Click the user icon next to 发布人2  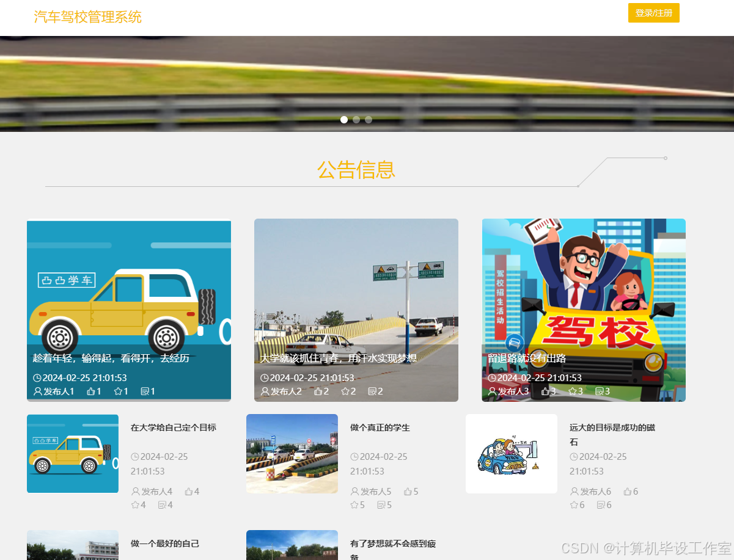[265, 391]
